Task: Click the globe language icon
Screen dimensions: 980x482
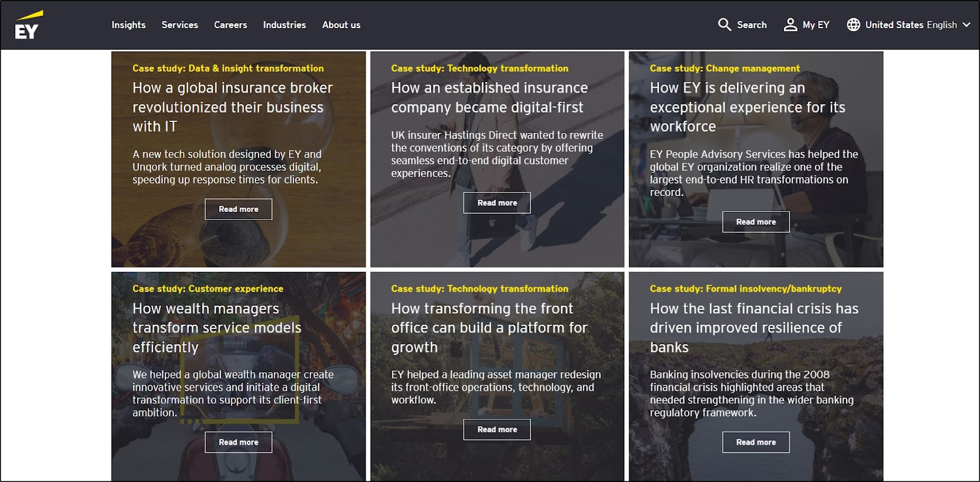Action: pyautogui.click(x=853, y=24)
